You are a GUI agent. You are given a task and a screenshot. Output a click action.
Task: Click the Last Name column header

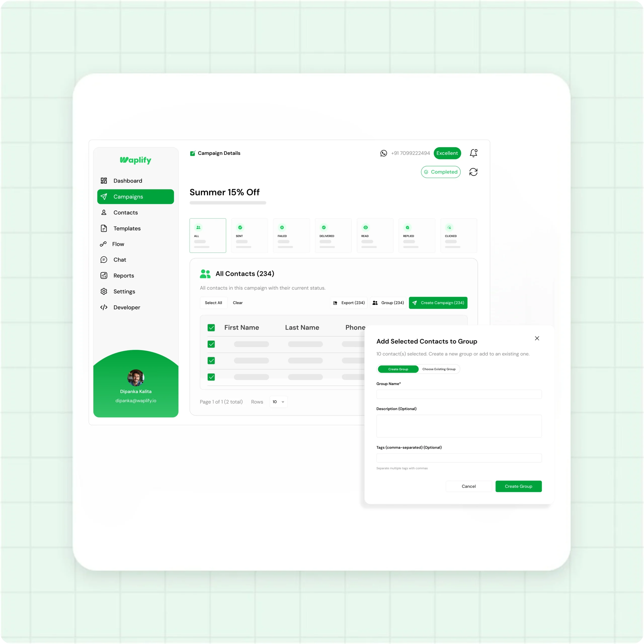302,327
